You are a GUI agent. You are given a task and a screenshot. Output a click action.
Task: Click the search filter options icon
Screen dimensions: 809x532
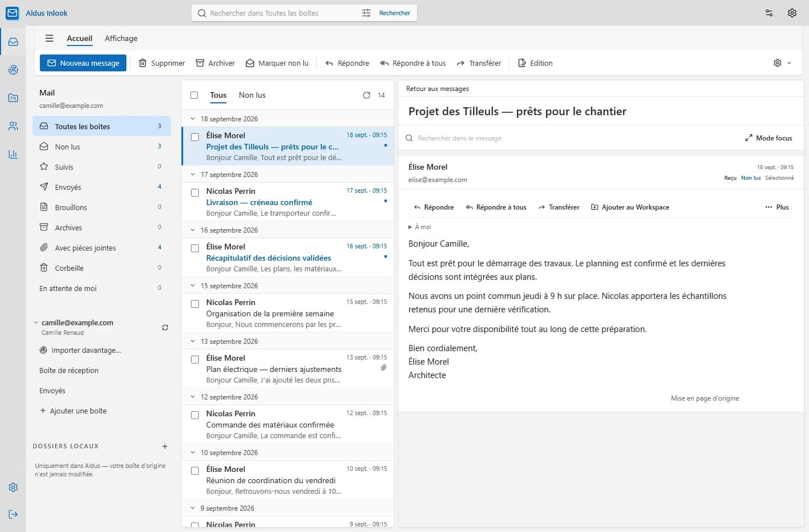click(366, 13)
